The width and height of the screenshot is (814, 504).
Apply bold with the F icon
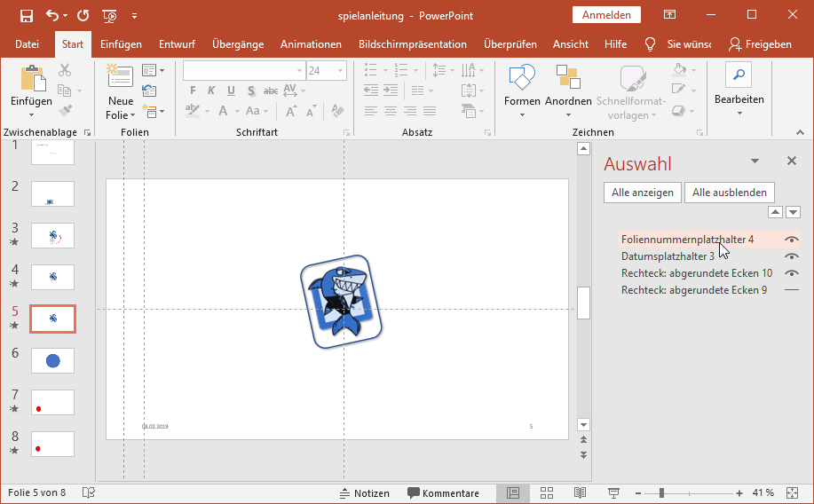[194, 91]
